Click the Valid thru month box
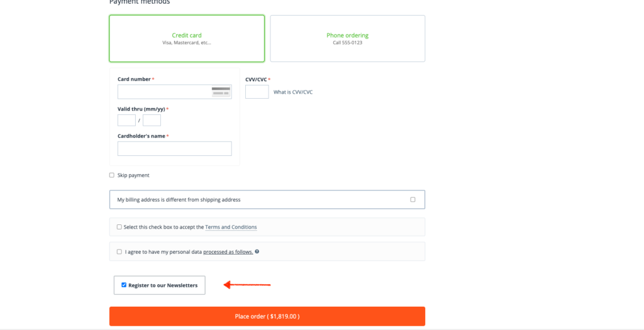Image resolution: width=644 pixels, height=330 pixels. [126, 120]
